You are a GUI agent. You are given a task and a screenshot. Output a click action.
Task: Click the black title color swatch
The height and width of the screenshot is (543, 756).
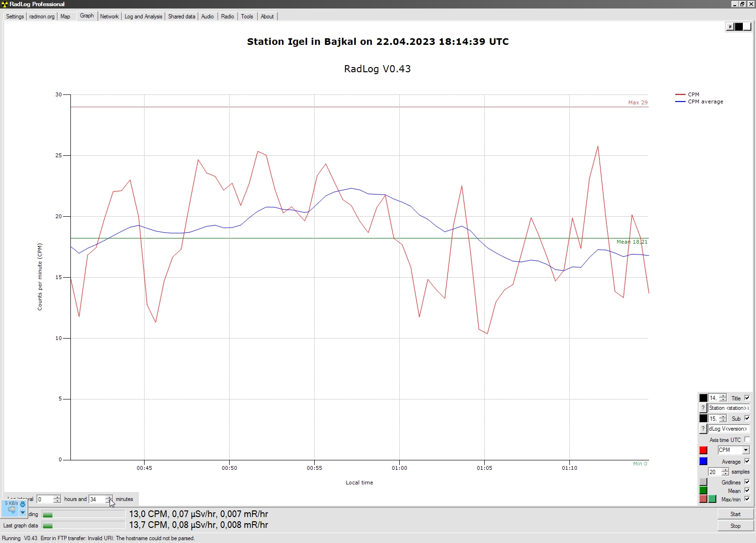pos(703,398)
